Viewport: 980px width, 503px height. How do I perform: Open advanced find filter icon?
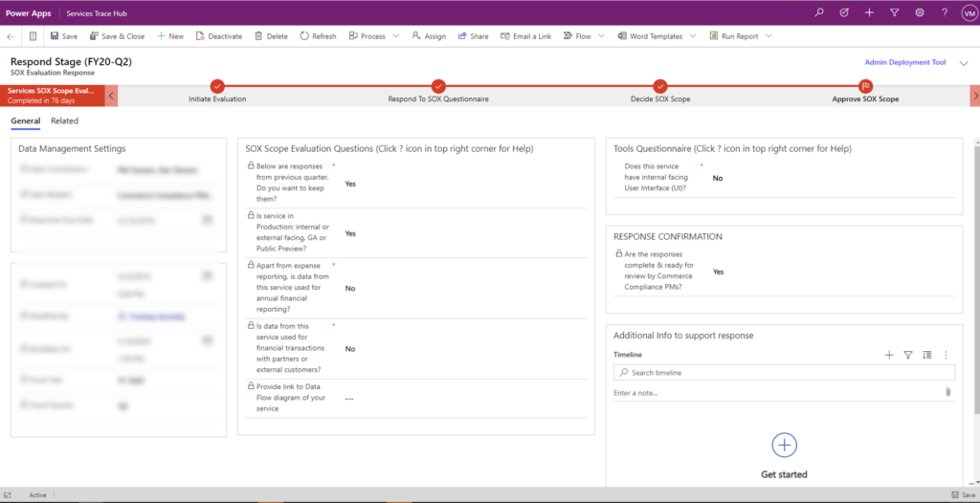895,12
